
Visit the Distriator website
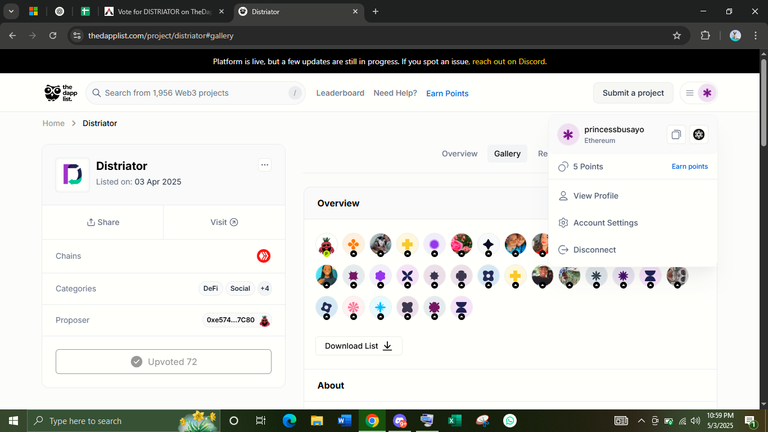tap(224, 222)
